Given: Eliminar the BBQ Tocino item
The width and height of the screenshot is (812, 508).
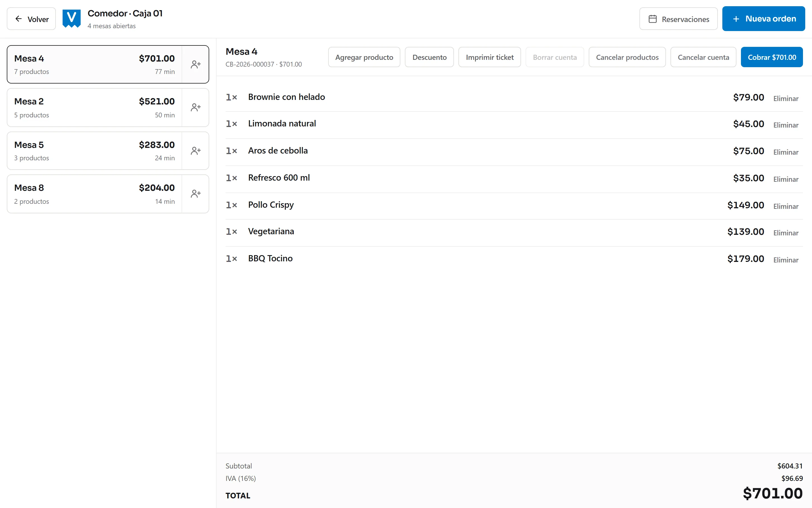Looking at the screenshot, I should pos(785,260).
